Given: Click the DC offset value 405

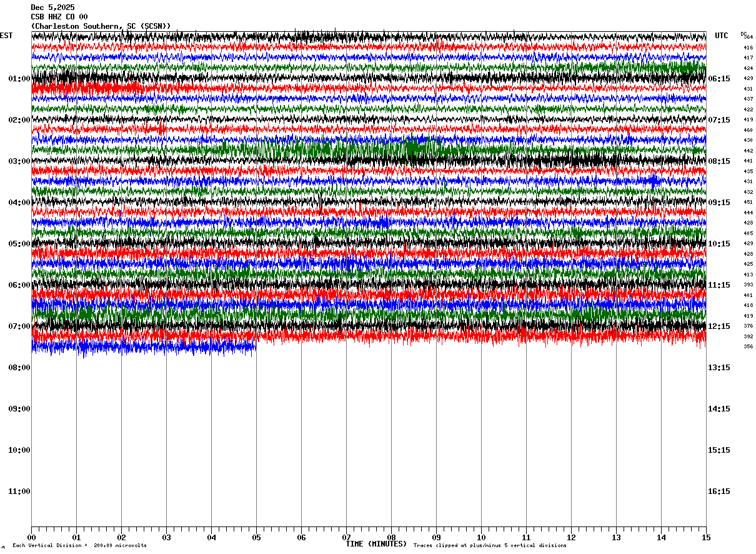Looking at the screenshot, I should (x=749, y=233).
